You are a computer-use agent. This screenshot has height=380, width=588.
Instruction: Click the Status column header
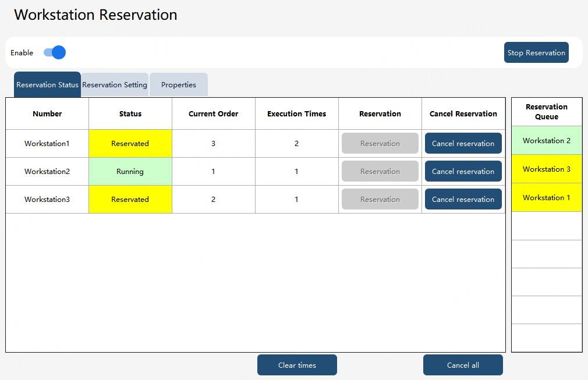130,113
